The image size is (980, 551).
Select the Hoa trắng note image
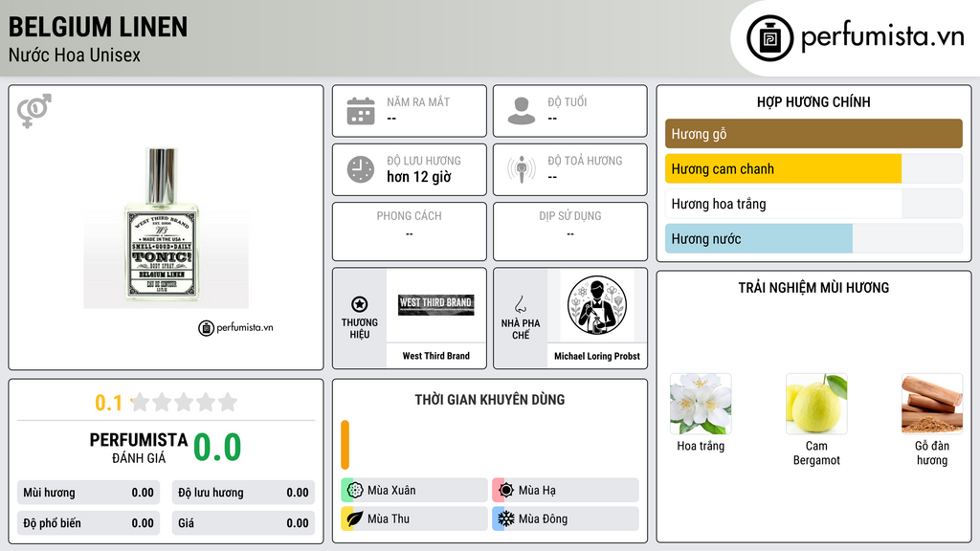click(701, 404)
